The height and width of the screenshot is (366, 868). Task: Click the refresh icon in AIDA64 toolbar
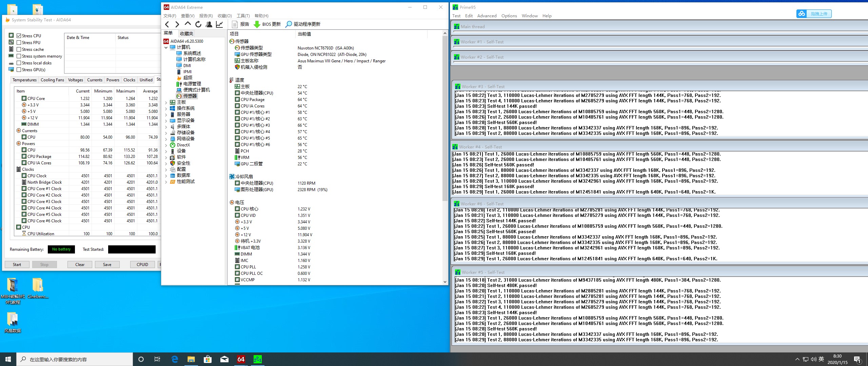(x=198, y=24)
